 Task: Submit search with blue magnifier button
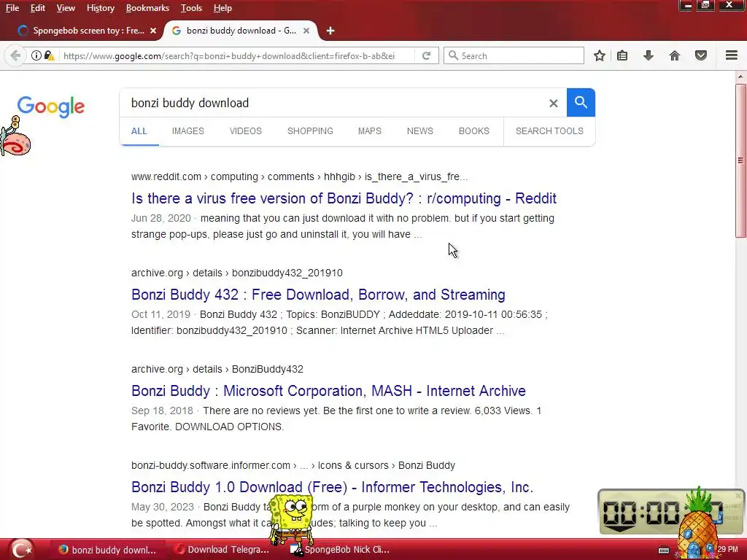[581, 102]
